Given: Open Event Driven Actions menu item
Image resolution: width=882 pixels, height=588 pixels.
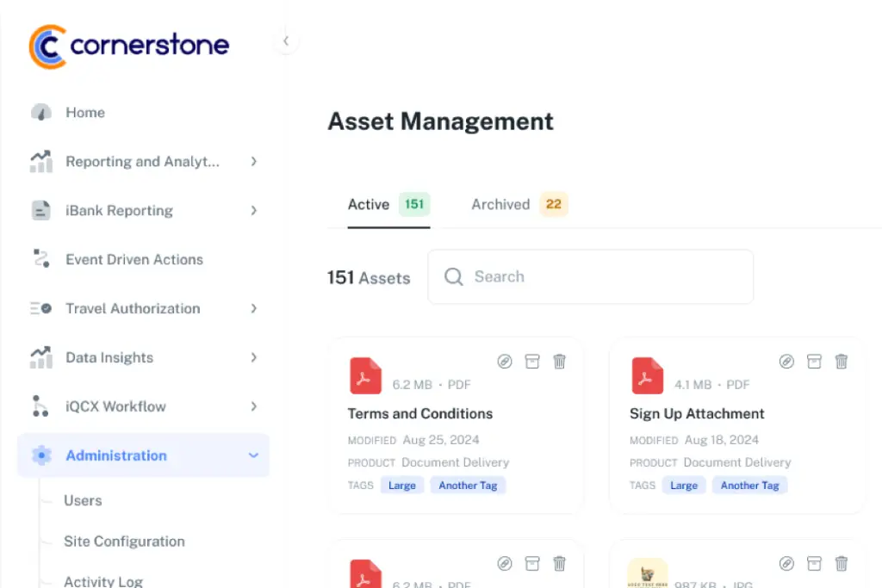Looking at the screenshot, I should point(134,259).
